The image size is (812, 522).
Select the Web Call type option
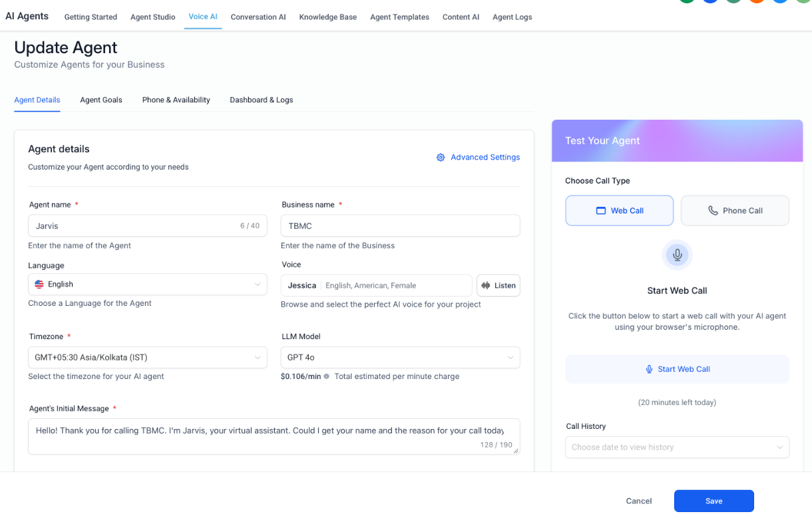pyautogui.click(x=620, y=211)
